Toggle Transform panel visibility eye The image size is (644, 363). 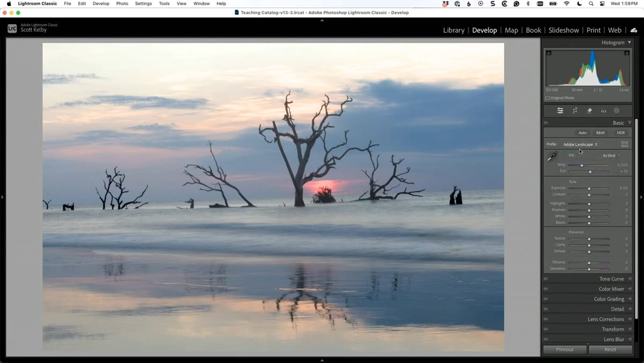(546, 329)
